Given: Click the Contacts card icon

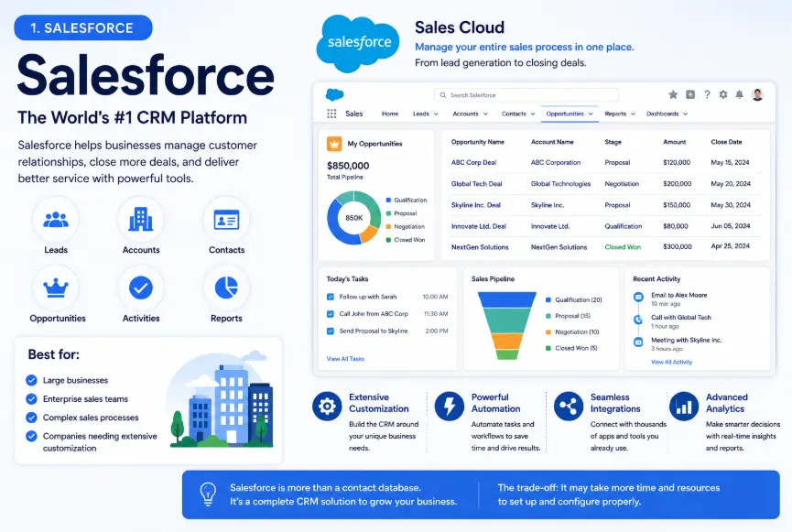Looking at the screenshot, I should pyautogui.click(x=226, y=220).
